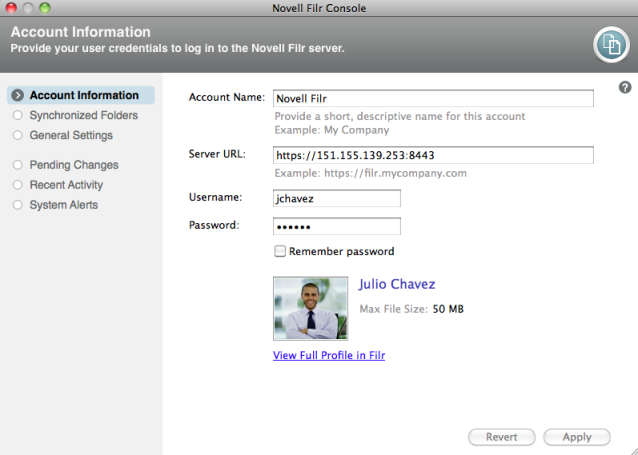Screen dimensions: 638x455
Task: Click the Account Name input field
Action: pyautogui.click(x=433, y=98)
